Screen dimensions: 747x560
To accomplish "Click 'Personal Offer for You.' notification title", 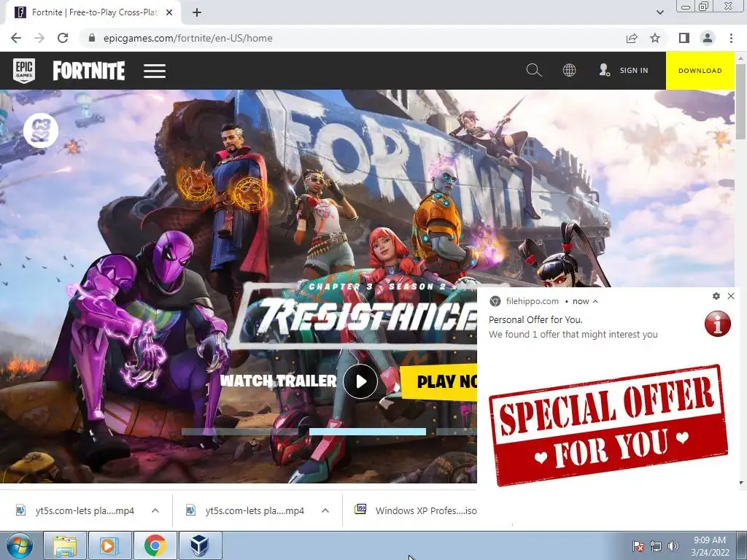I will point(535,319).
